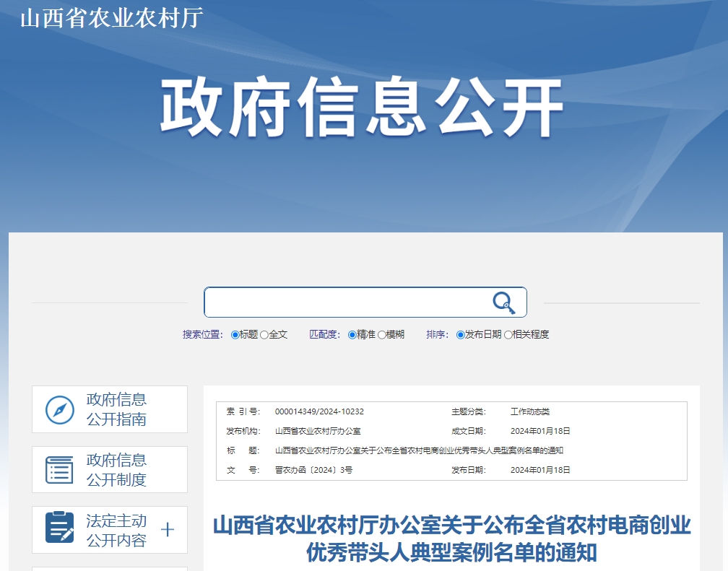Click the blue article title heading
728x571 pixels.
(451, 539)
